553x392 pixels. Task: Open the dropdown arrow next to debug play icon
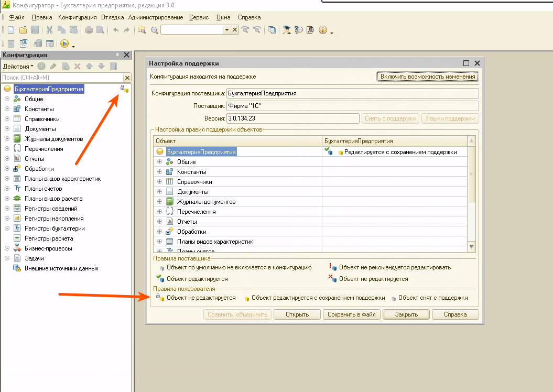73,46
